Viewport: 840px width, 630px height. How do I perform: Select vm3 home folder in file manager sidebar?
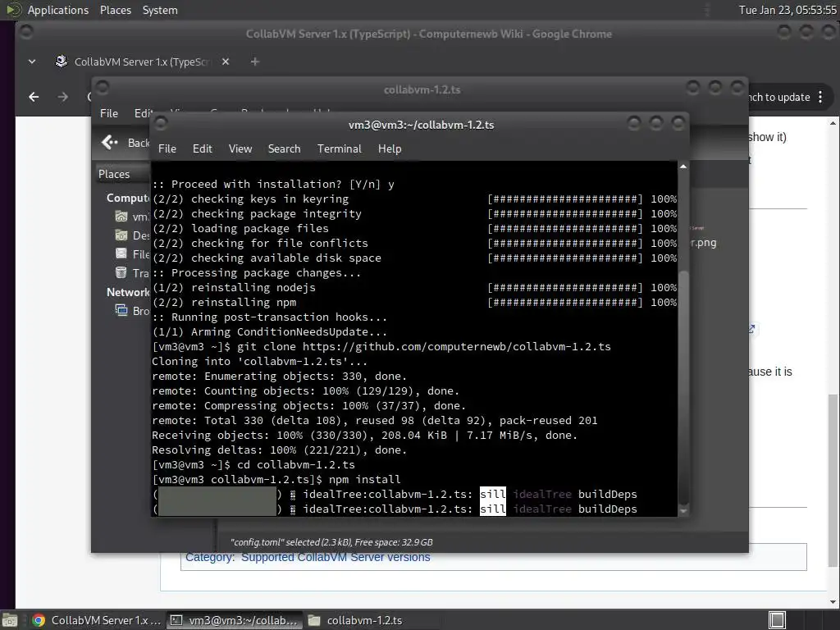tap(132, 217)
